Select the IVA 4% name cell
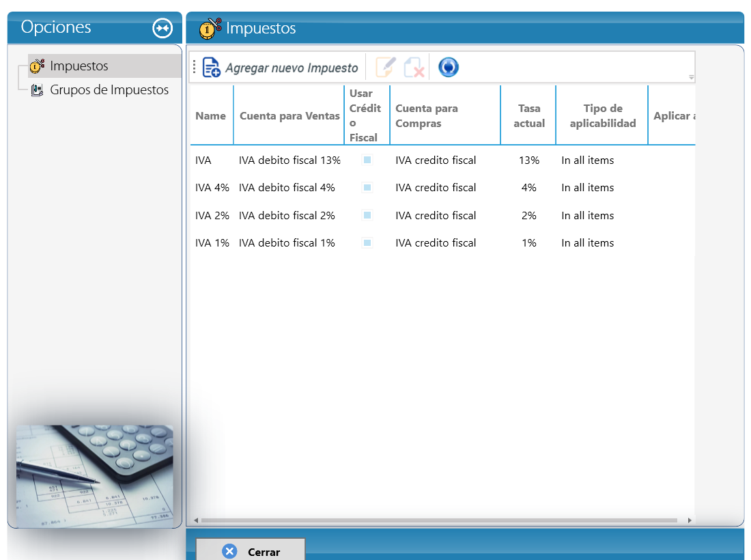The width and height of the screenshot is (751, 560). (212, 187)
